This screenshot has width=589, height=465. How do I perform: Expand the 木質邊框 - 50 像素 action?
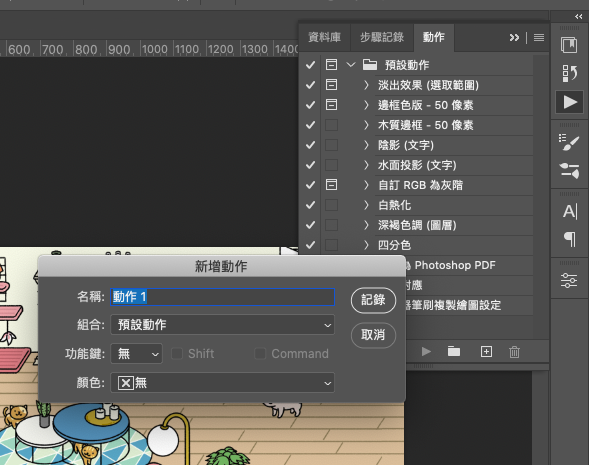pyautogui.click(x=366, y=125)
